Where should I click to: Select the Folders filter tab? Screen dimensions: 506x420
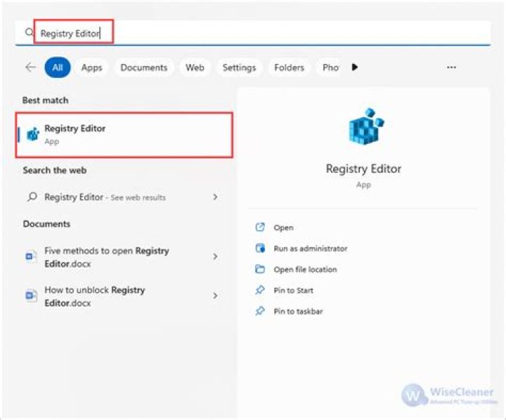289,67
